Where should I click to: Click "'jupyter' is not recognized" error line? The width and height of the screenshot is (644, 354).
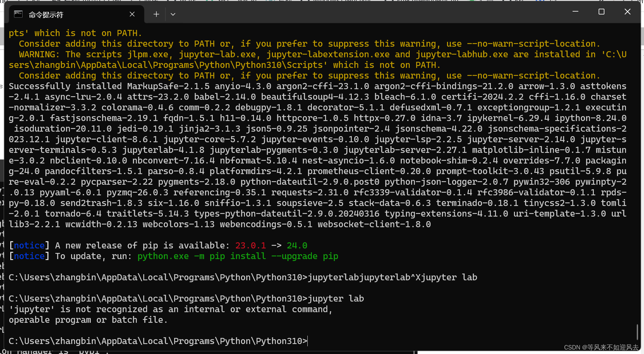coord(170,309)
